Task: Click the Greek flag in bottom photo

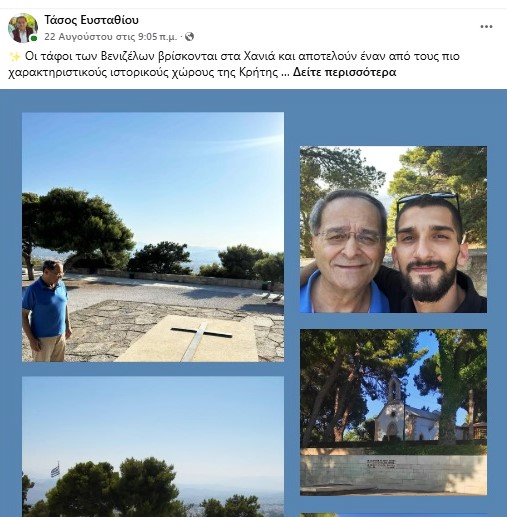Action: (x=55, y=470)
